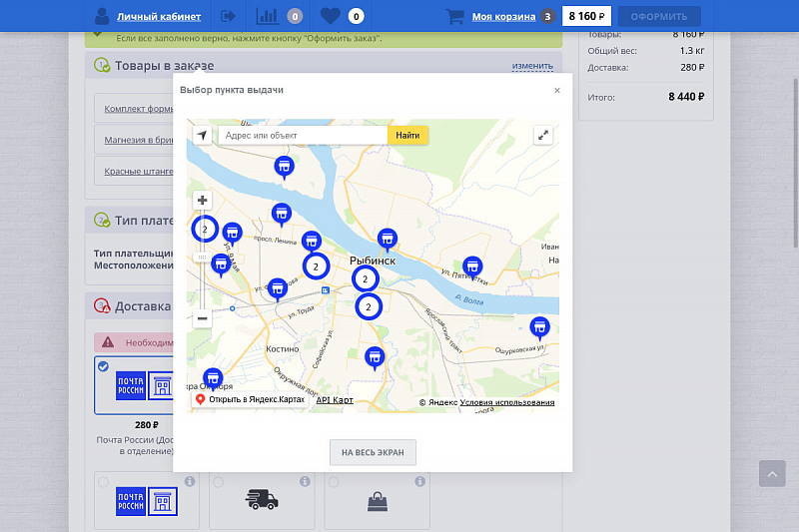Screen dimensions: 799x532
Task: Open the API Карт link
Action: (335, 400)
